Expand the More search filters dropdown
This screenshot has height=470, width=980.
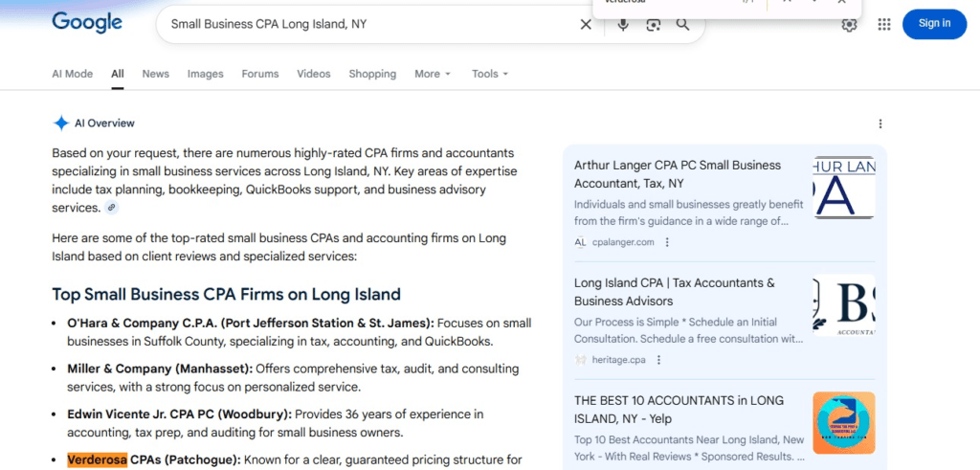pyautogui.click(x=432, y=74)
